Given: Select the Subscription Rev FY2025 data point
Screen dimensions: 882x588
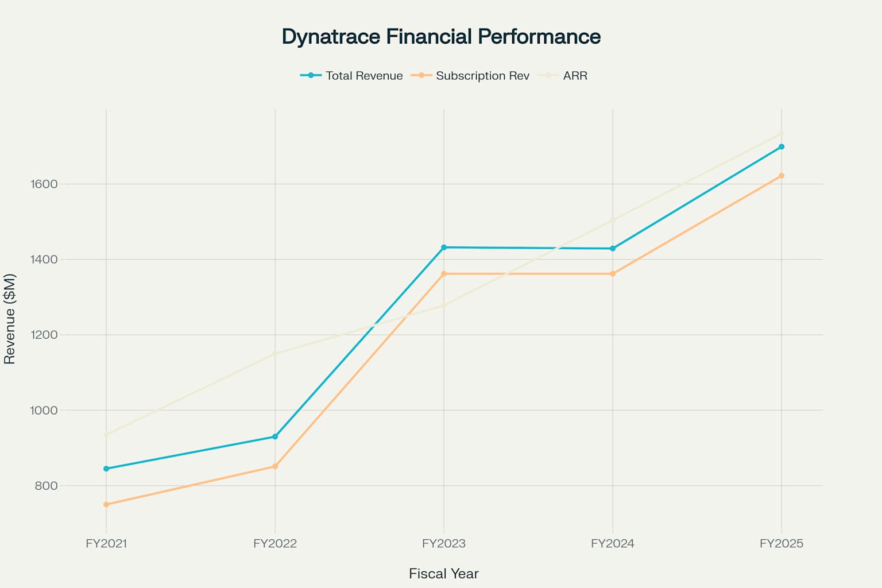Looking at the screenshot, I should (782, 176).
